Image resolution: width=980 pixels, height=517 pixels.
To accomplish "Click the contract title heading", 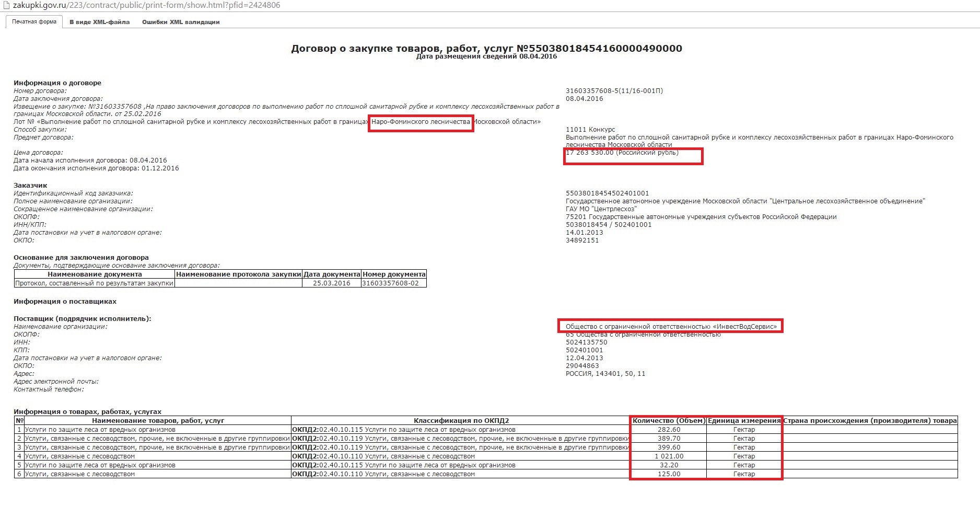I will (486, 48).
